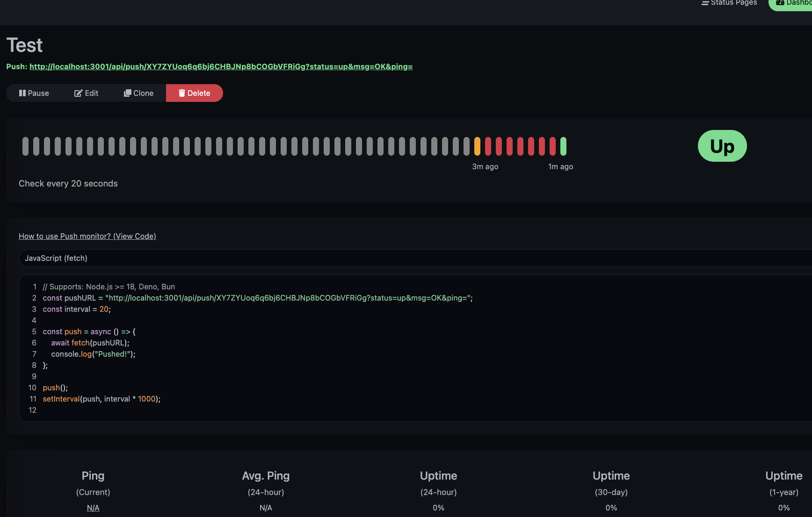Open the push URL link for the Test monitor
This screenshot has width=812, height=517.
[x=221, y=66]
